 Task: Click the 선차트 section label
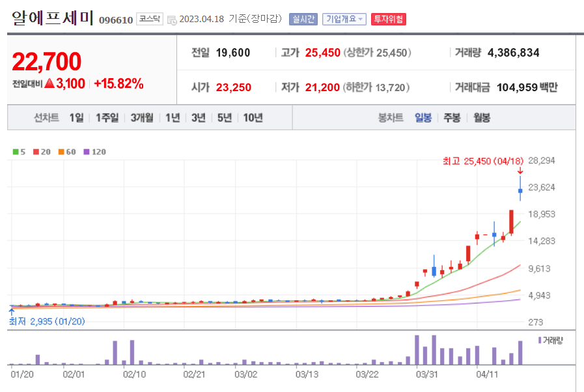(47, 118)
